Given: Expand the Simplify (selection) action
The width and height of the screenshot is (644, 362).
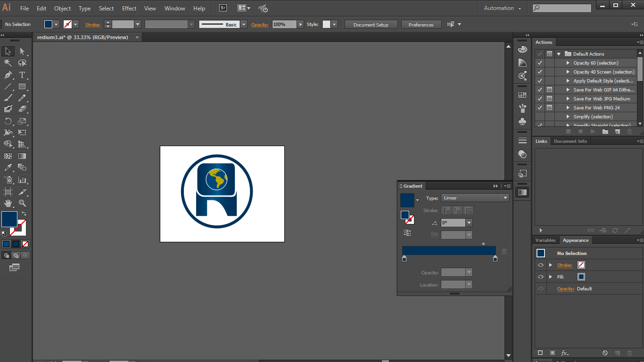Looking at the screenshot, I should [x=568, y=116].
